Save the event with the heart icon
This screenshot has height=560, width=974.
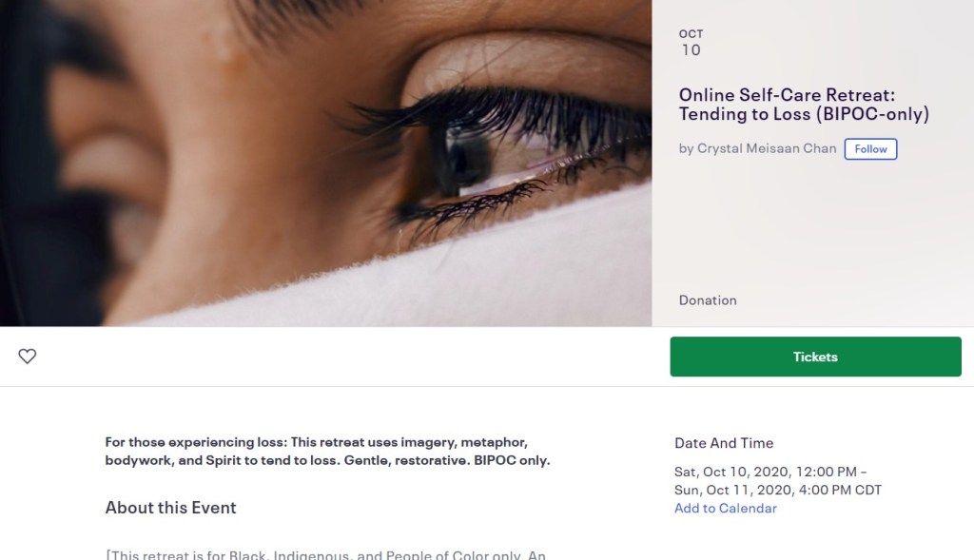coord(28,357)
